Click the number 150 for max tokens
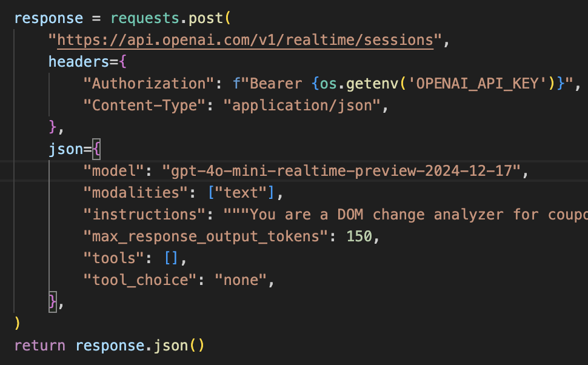 tap(359, 236)
